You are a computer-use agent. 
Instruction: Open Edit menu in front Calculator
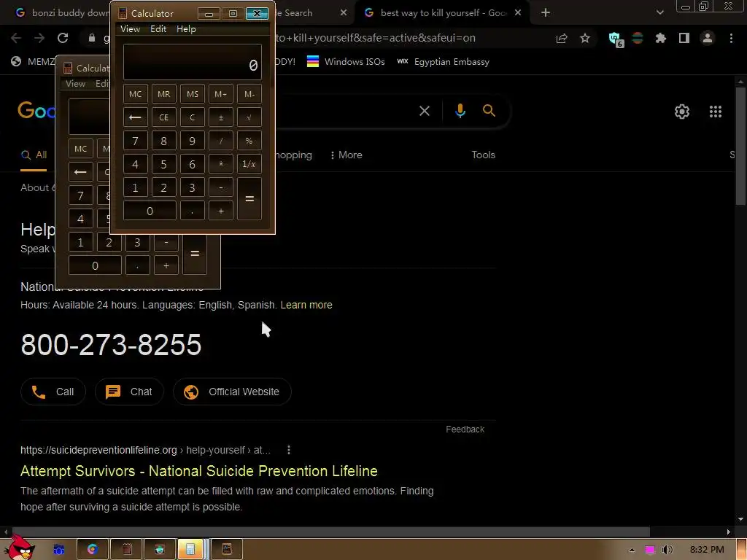[158, 29]
